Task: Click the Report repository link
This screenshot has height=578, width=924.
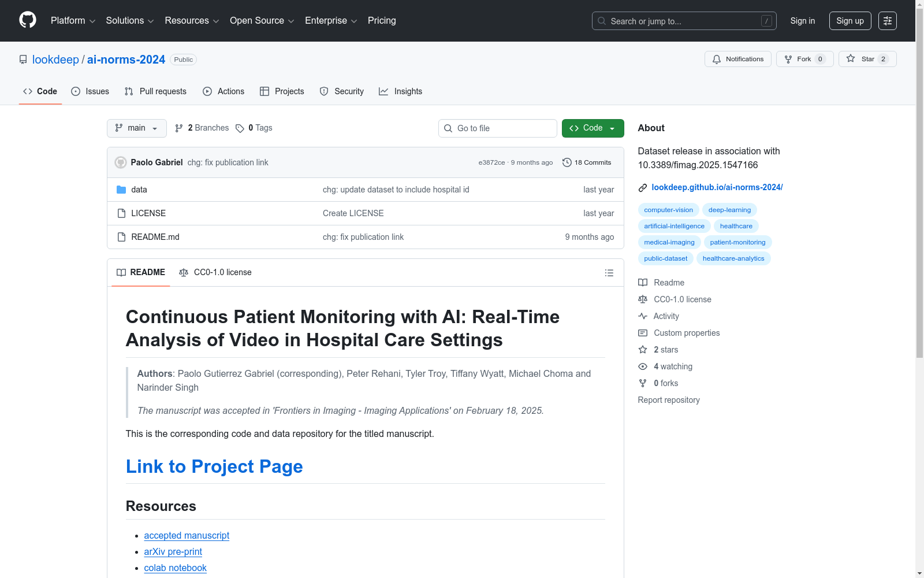Action: tap(669, 400)
